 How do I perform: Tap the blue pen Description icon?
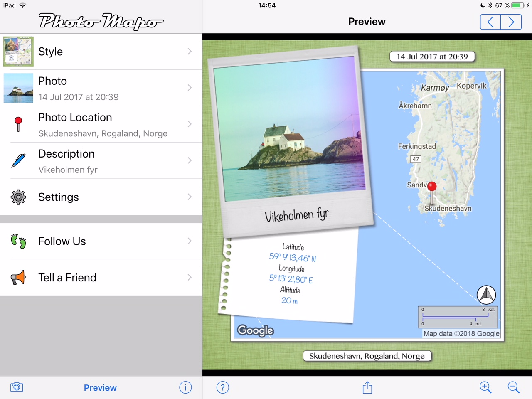(18, 160)
